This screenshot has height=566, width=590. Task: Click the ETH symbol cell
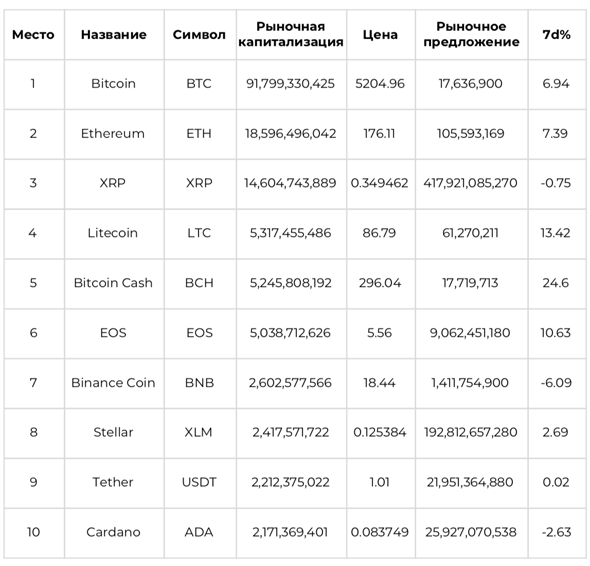[x=199, y=134]
